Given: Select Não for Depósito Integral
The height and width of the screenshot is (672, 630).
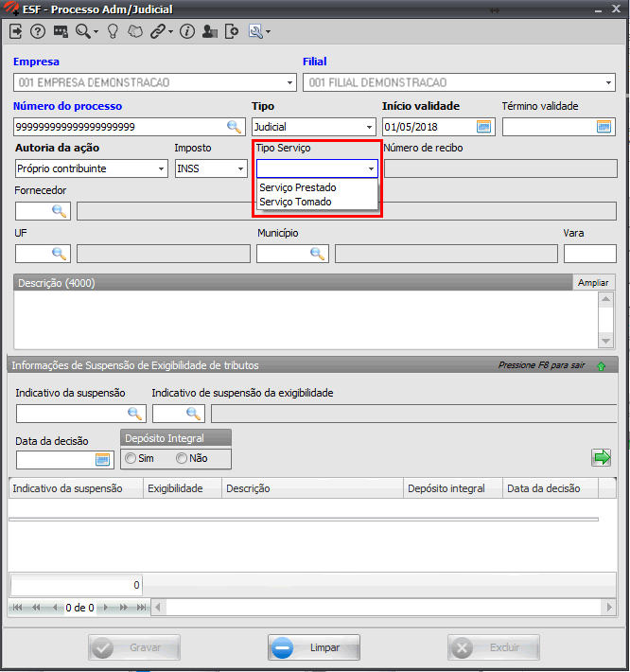Looking at the screenshot, I should 182,458.
